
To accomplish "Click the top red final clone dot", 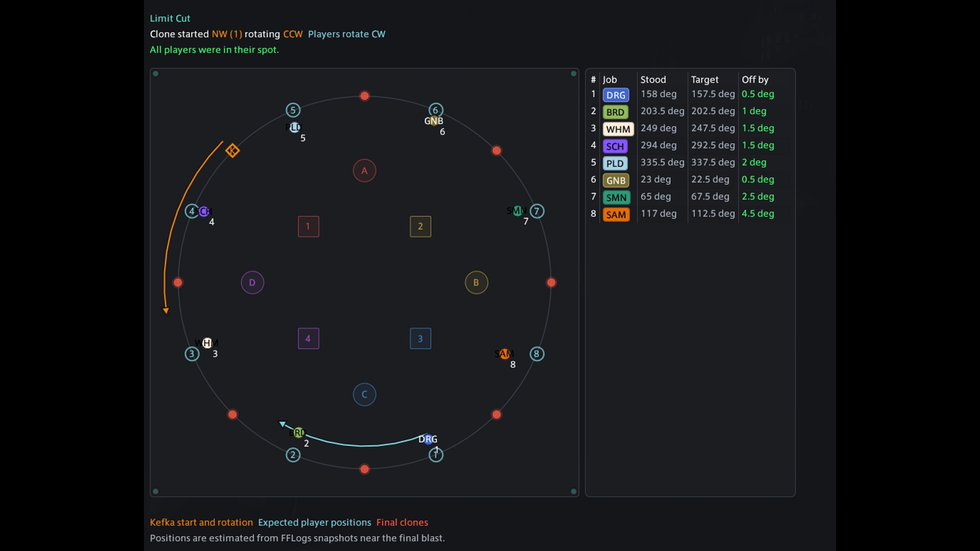I will 364,96.
